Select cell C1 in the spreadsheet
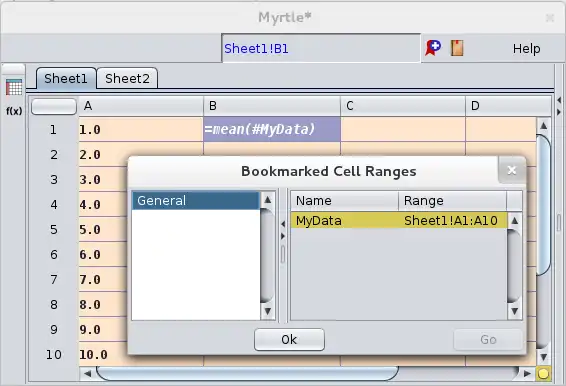Viewport: 566px width, 386px height. coord(403,129)
